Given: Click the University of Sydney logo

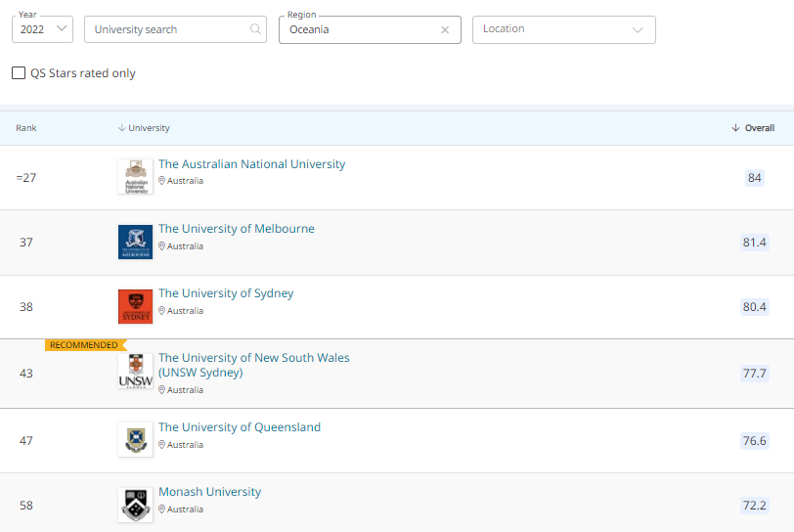Looking at the screenshot, I should coord(135,306).
